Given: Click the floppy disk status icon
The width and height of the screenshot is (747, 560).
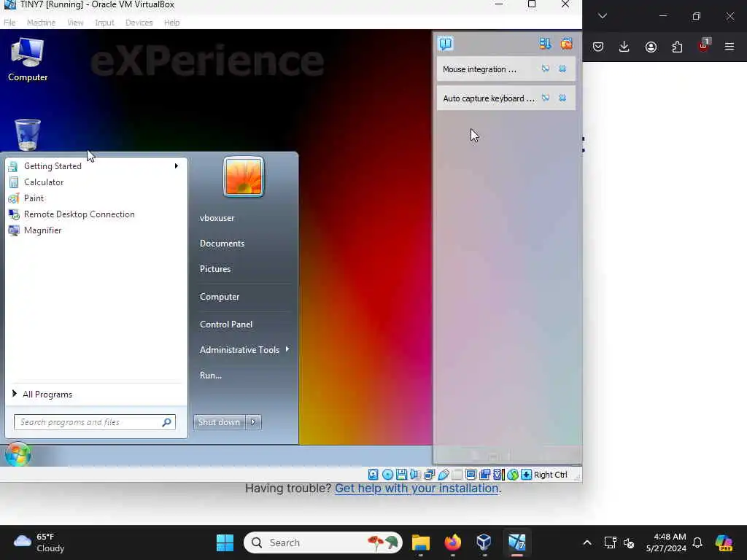Looking at the screenshot, I should [401, 474].
